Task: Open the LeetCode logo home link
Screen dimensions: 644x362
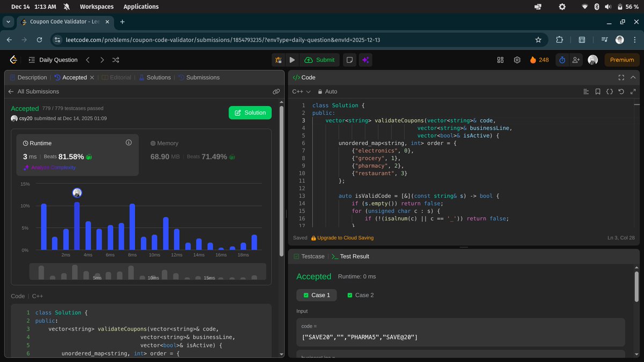Action: tap(13, 60)
